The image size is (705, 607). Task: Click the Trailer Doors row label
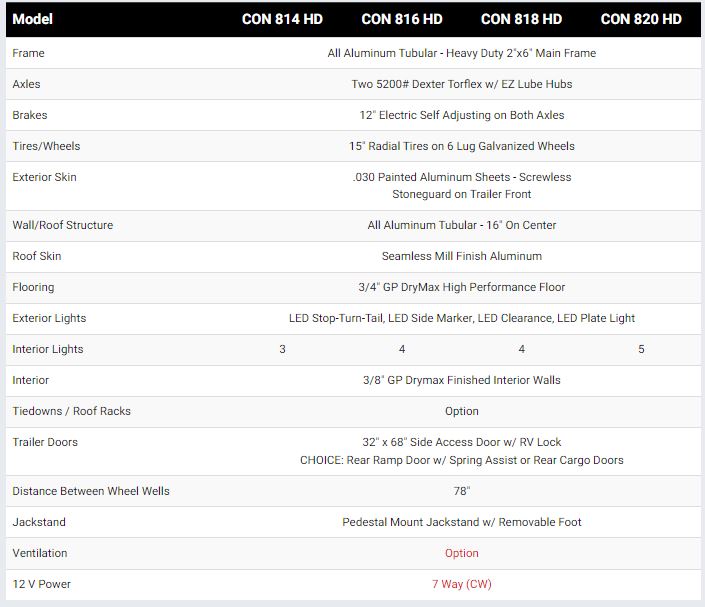(x=45, y=442)
